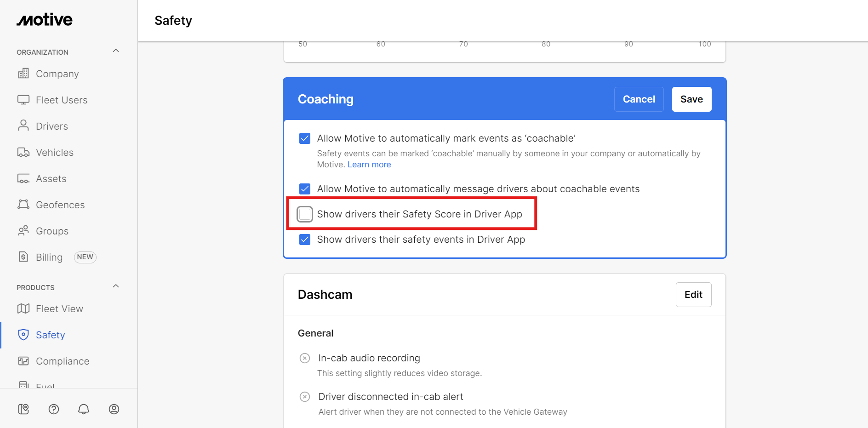Enable Show drivers their Safety Score checkbox
The image size is (868, 428).
305,214
